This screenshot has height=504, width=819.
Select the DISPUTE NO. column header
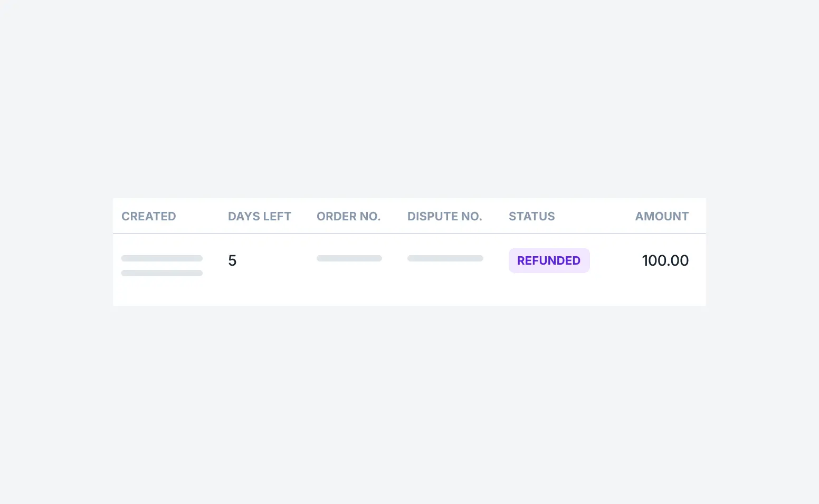point(444,216)
